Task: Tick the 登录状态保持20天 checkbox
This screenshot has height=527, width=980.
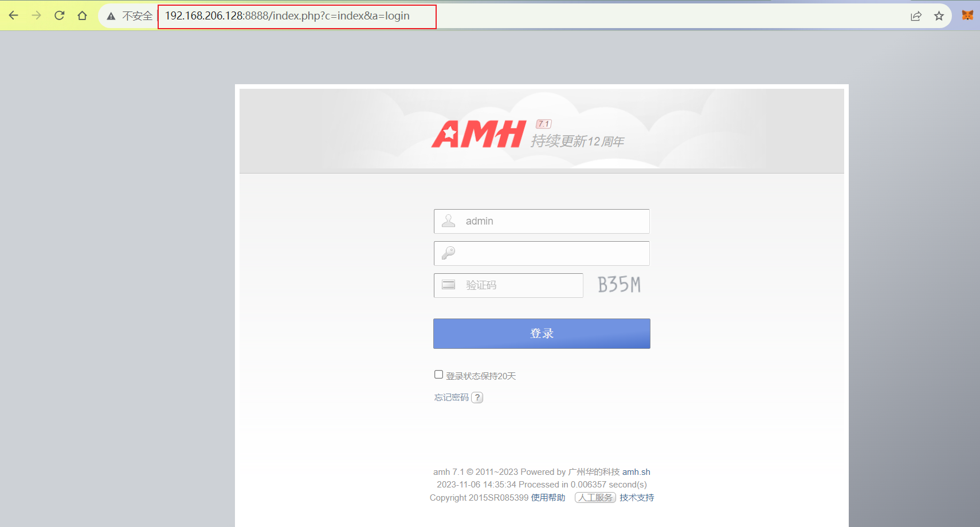Action: click(x=438, y=374)
